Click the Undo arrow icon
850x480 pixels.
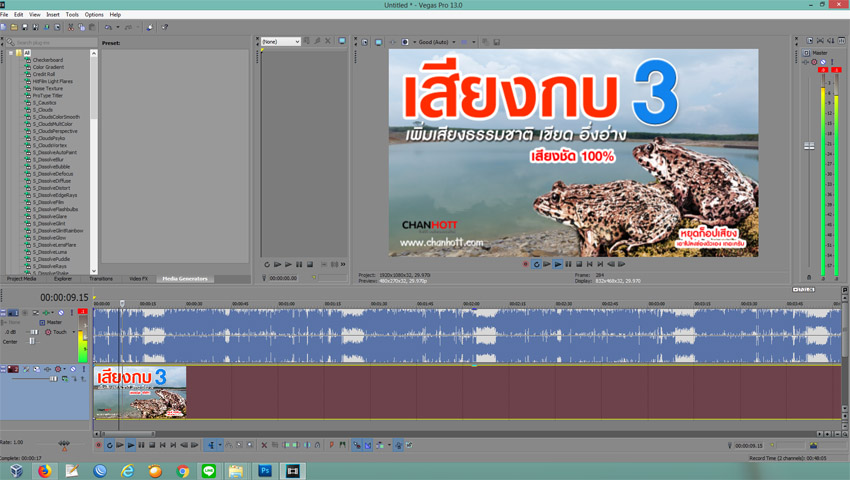108,27
